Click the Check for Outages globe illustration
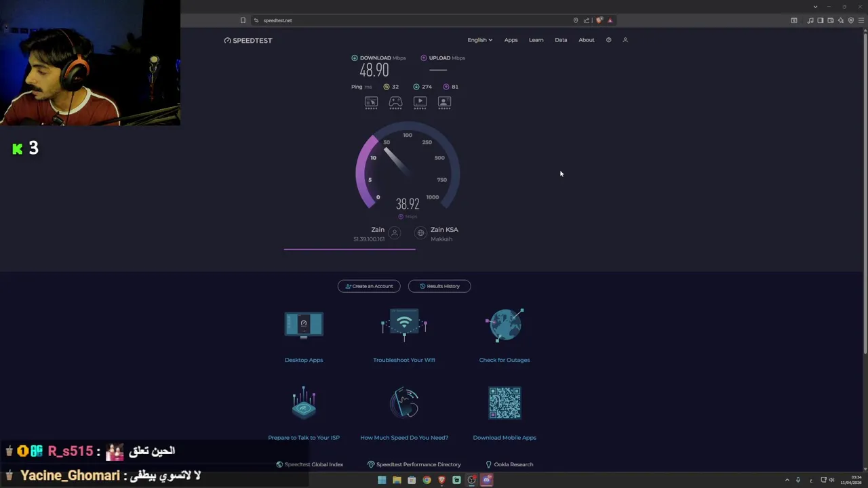 click(x=505, y=325)
